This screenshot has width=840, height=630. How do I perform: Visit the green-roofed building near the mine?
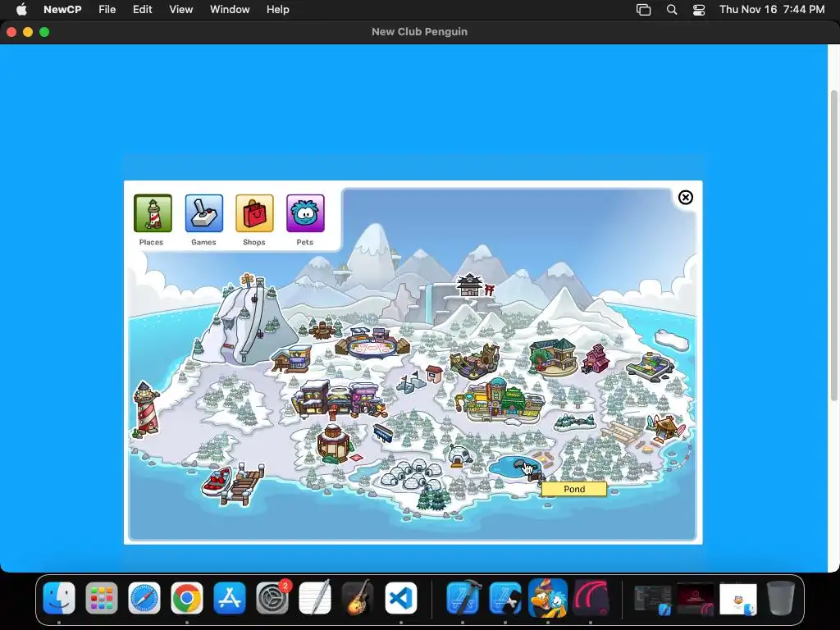pos(554,356)
